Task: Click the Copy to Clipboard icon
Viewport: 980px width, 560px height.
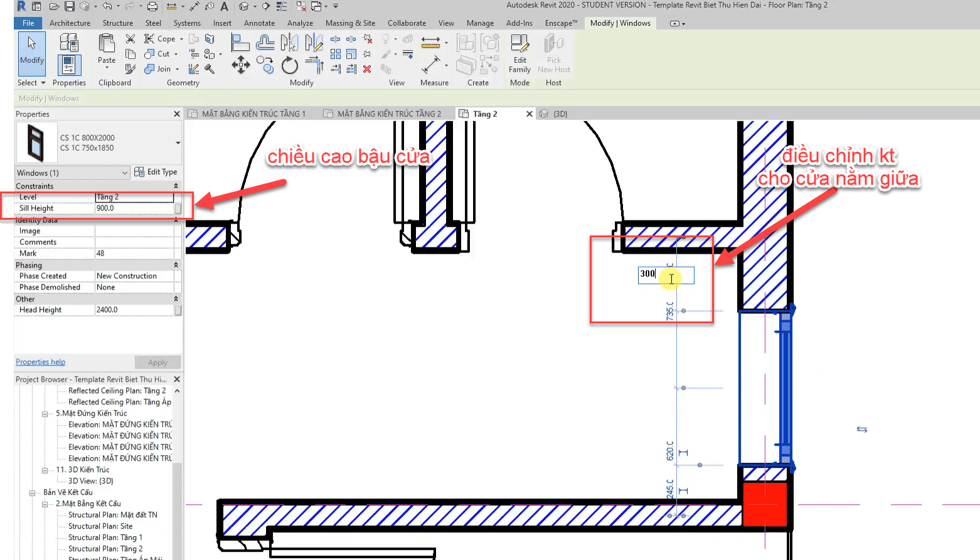Action: (x=130, y=54)
